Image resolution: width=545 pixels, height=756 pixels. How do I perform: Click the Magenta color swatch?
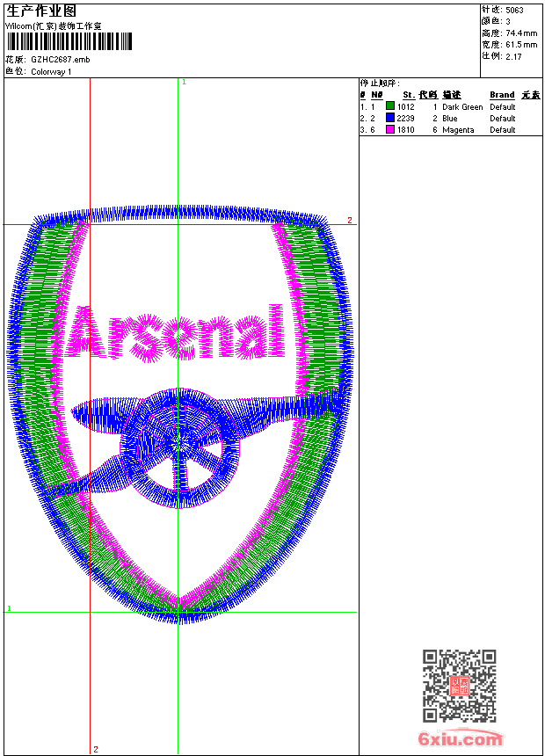click(x=390, y=129)
